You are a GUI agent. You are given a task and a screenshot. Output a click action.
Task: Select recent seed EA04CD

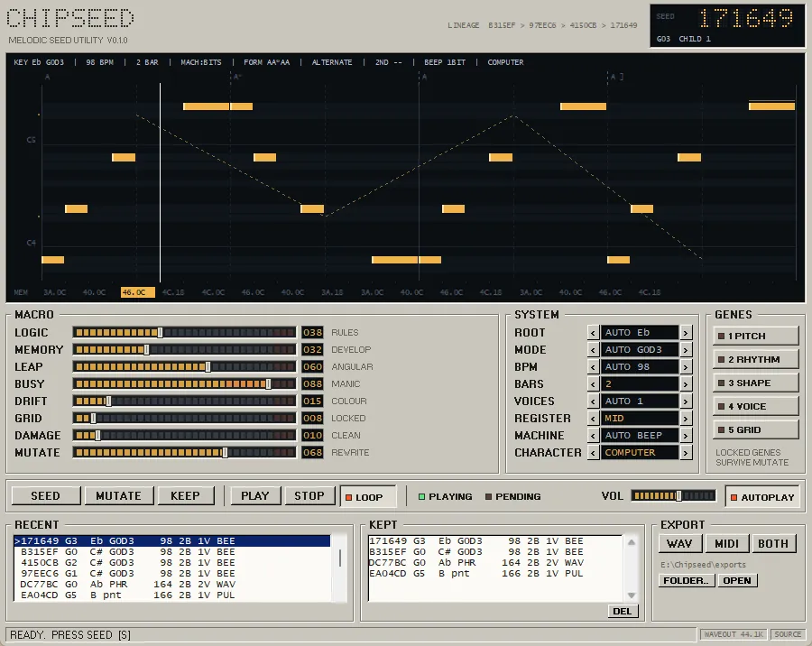click(x=172, y=595)
